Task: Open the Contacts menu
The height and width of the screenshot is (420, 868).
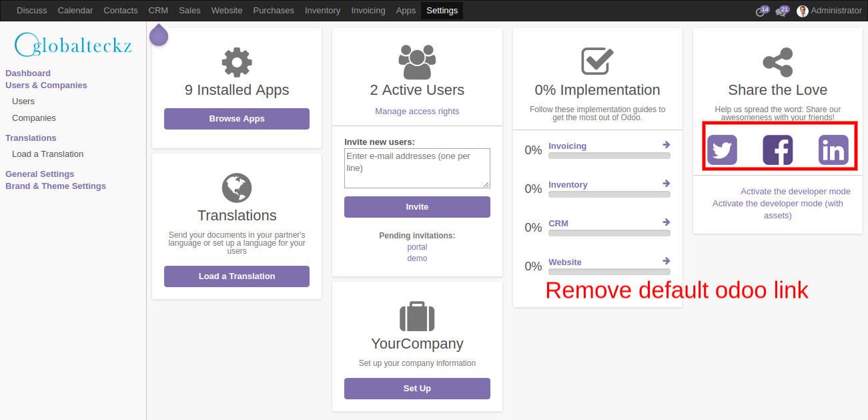Action: (x=121, y=11)
